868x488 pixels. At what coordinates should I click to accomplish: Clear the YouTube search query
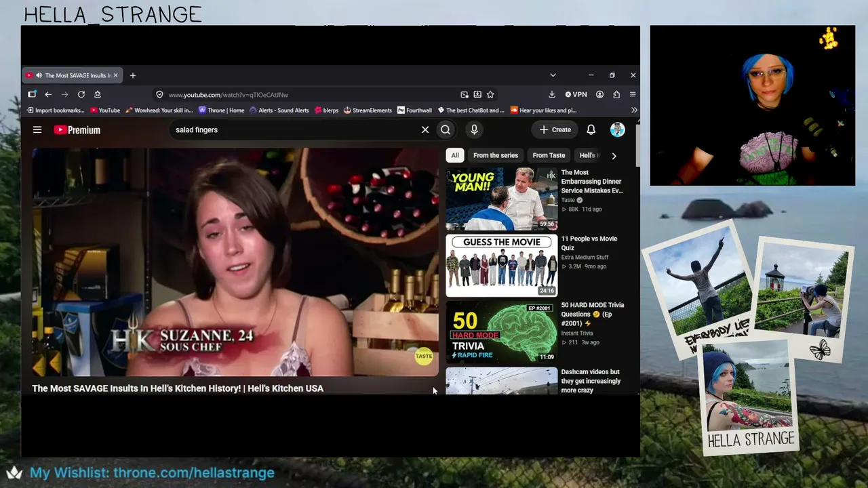tap(425, 129)
